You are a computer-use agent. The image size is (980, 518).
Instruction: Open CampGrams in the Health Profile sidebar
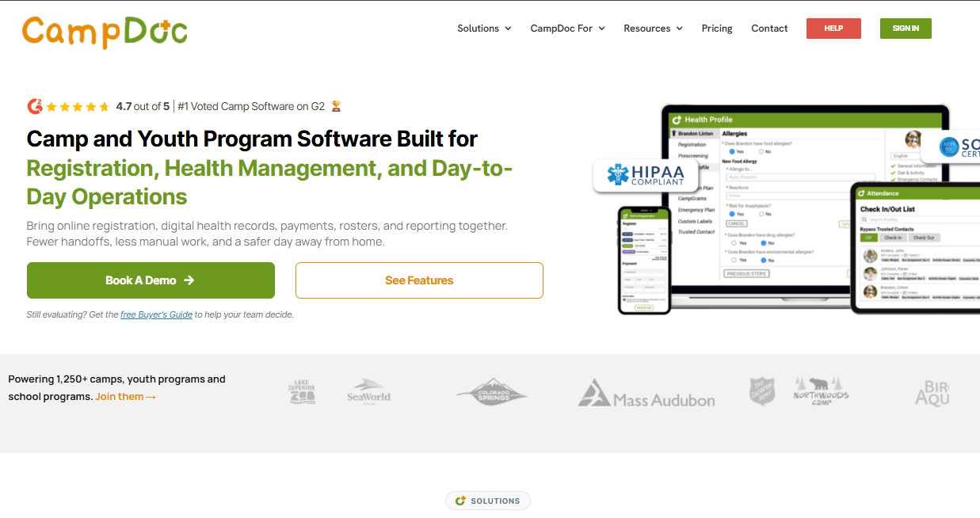692,199
